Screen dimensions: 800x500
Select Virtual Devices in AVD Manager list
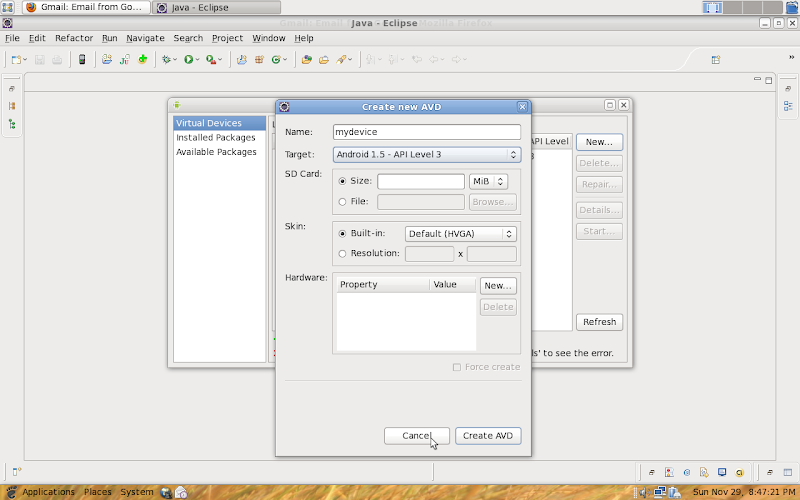[x=219, y=123]
